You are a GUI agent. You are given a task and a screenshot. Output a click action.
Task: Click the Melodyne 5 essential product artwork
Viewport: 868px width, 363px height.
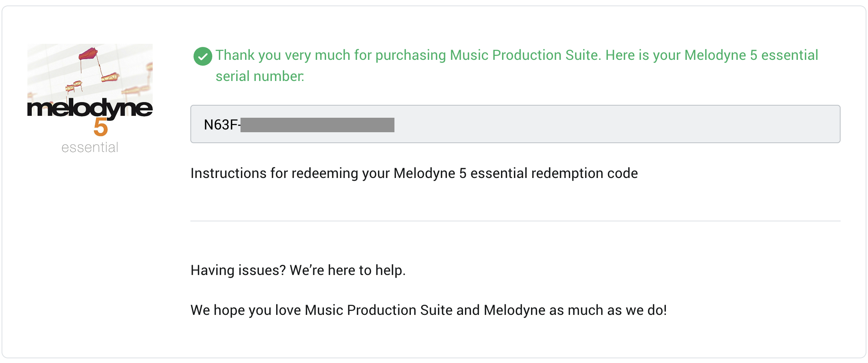[x=90, y=99]
